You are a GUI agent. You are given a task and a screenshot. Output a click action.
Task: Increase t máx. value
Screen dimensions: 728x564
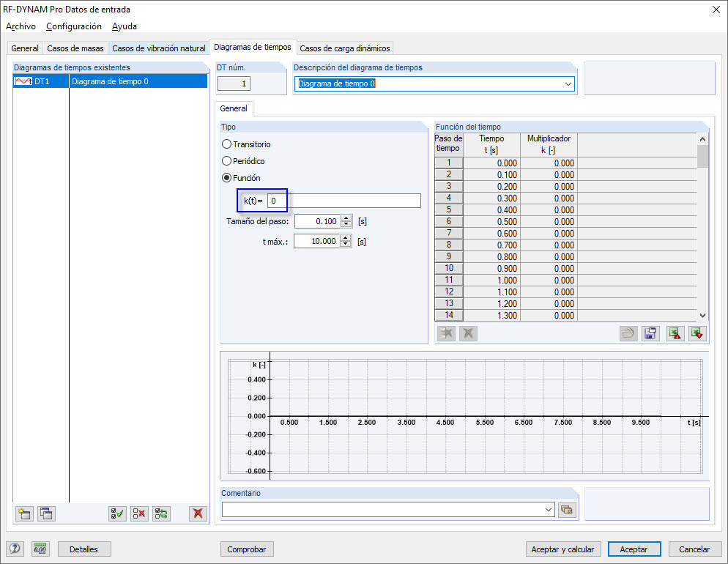click(x=346, y=238)
